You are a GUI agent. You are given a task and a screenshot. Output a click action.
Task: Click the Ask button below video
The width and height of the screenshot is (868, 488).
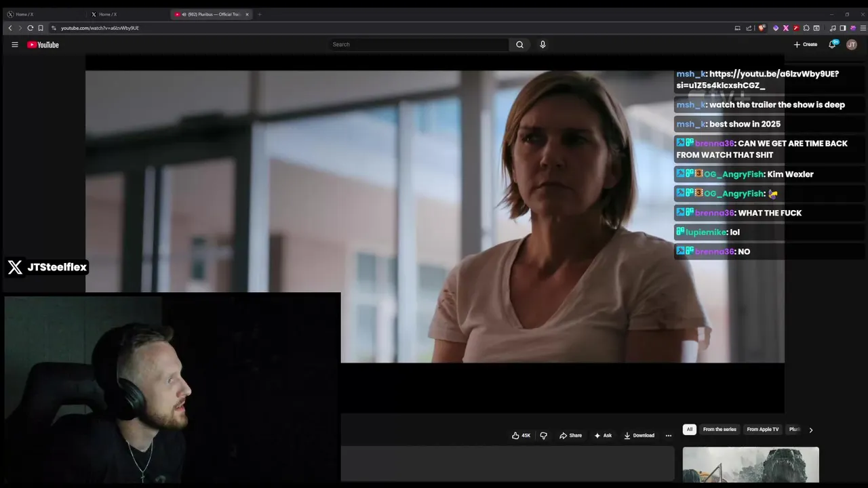603,435
